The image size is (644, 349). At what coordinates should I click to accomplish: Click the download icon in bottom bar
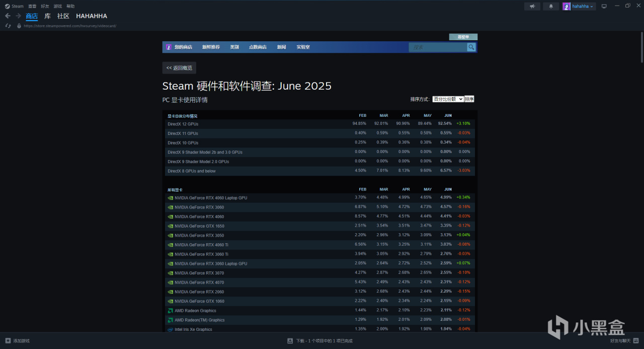(290, 340)
